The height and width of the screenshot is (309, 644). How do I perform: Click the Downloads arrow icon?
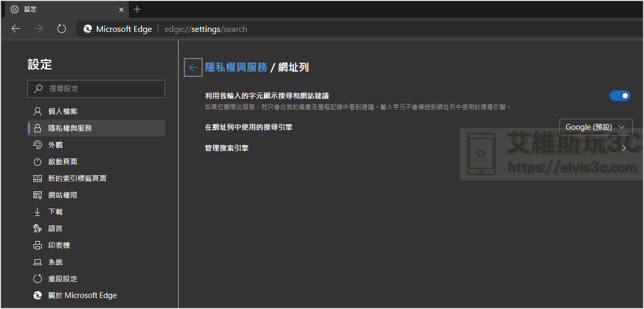click(37, 212)
